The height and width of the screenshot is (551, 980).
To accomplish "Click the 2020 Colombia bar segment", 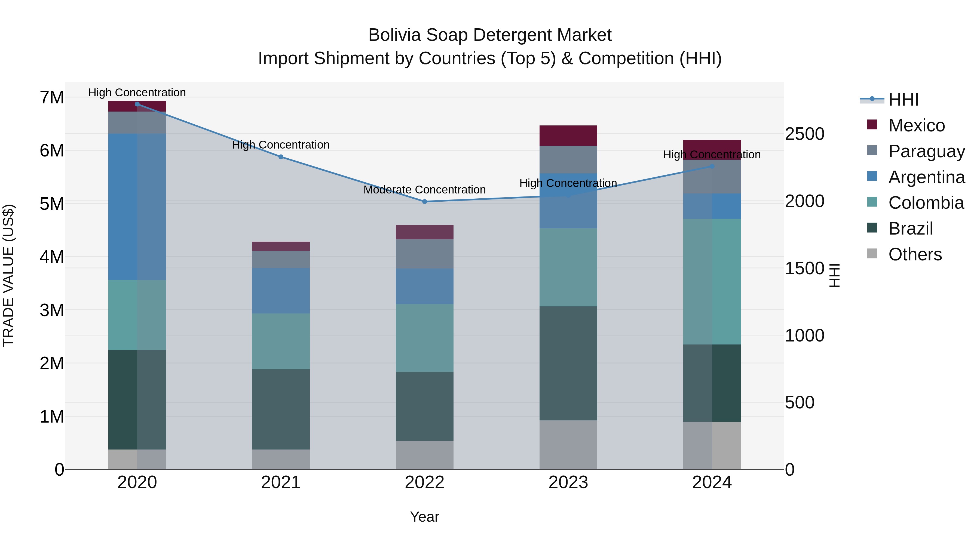I will (x=137, y=315).
